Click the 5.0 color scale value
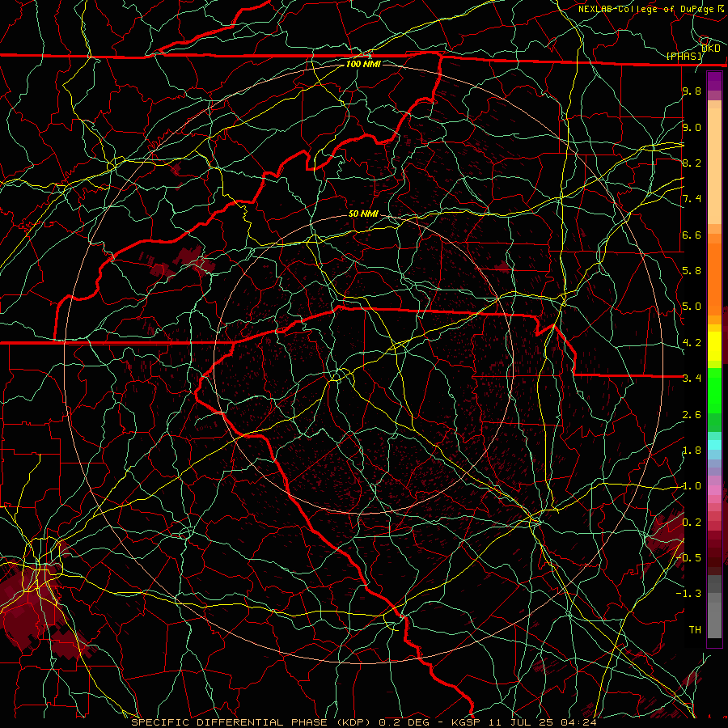Viewport: 728px width, 728px height. point(692,307)
